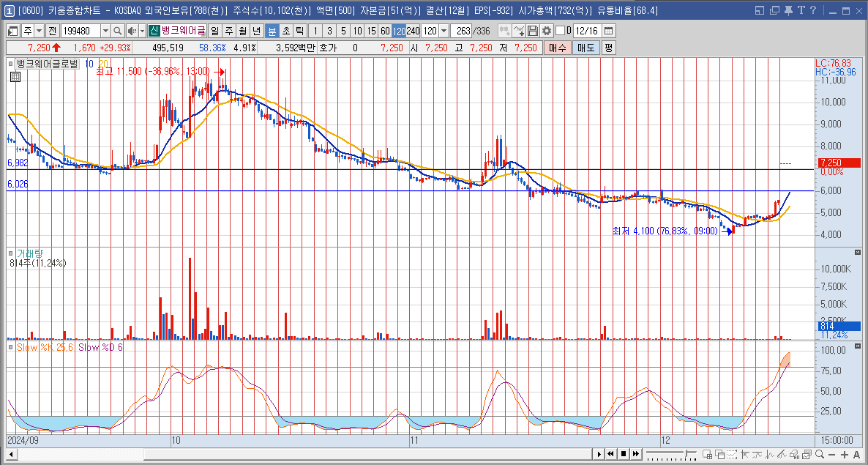868x465 pixels.
Task: Click the fast-forward button in the replay controls
Action: tap(635, 454)
